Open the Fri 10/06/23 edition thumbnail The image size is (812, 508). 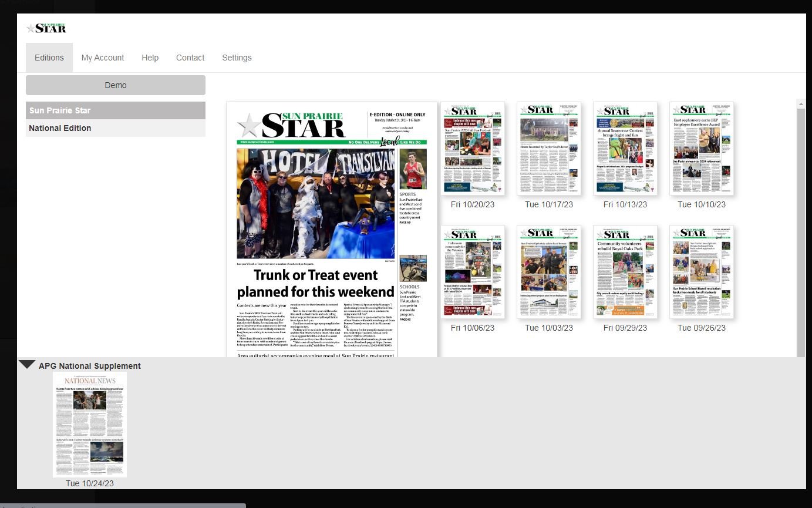pyautogui.click(x=473, y=271)
